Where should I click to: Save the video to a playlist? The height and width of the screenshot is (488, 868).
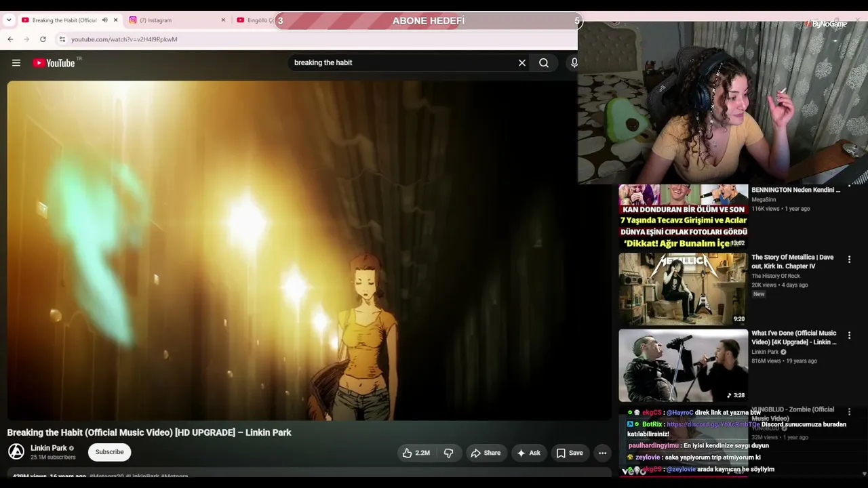570,453
